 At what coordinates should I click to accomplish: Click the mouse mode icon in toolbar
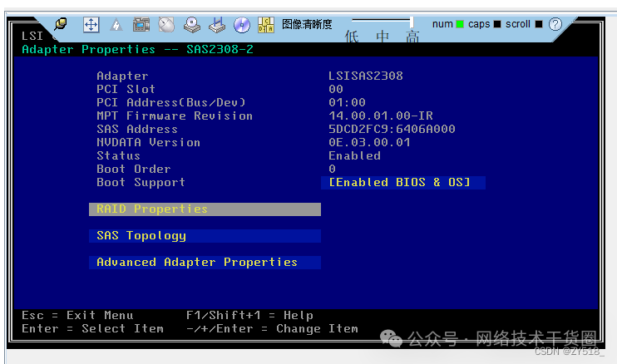(x=166, y=25)
